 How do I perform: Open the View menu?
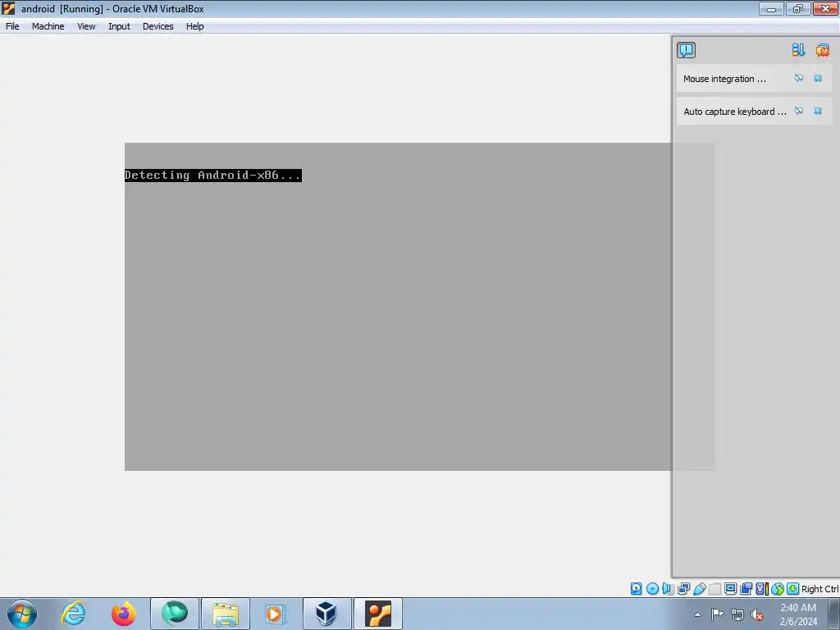(86, 26)
